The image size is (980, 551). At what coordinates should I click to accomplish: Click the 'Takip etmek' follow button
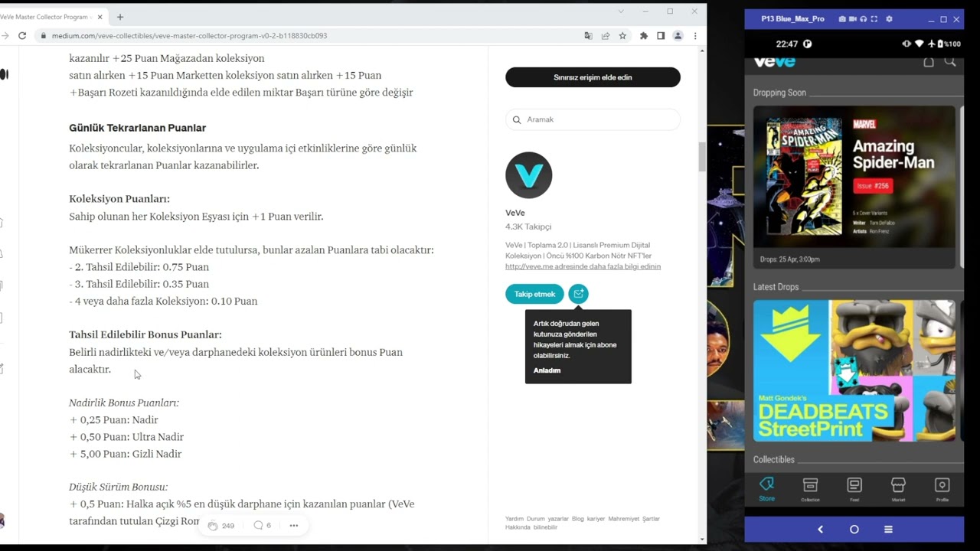(534, 294)
